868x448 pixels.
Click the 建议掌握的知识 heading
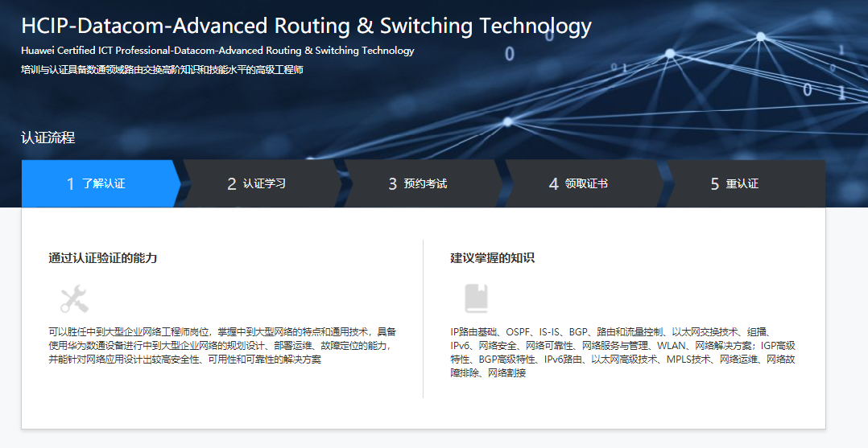492,258
